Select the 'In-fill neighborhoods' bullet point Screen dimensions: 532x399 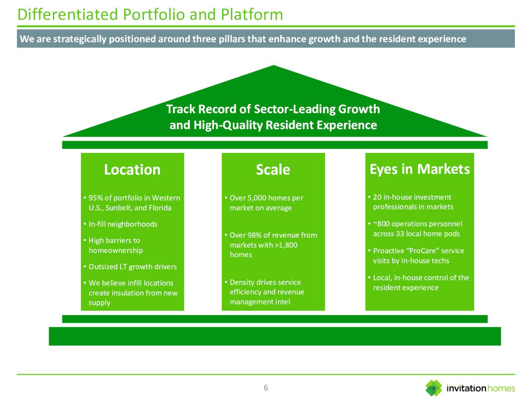point(123,224)
